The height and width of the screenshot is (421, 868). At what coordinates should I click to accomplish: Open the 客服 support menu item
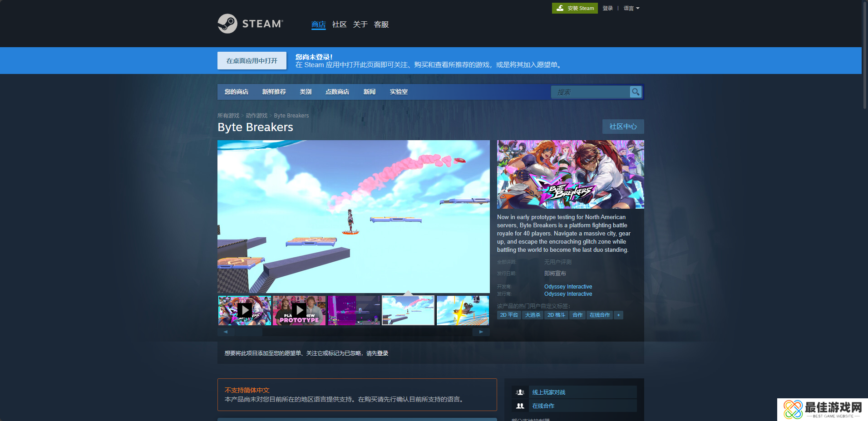381,24
